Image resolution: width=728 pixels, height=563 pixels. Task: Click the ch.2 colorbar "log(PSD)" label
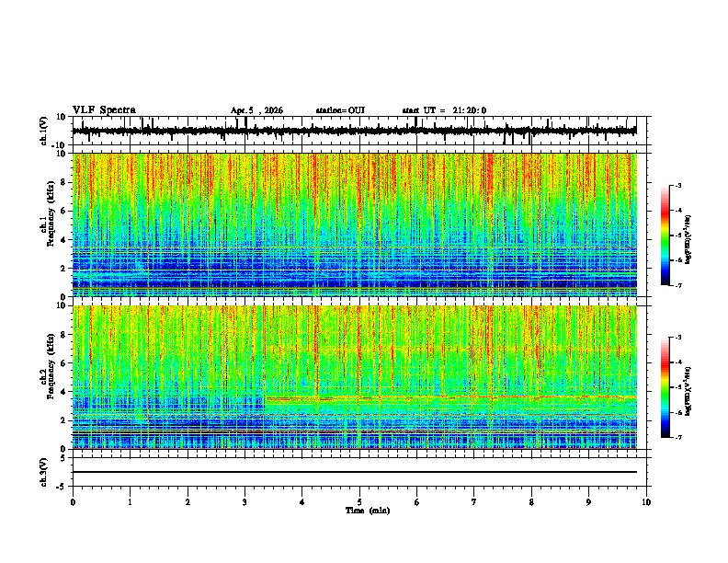coord(688,391)
